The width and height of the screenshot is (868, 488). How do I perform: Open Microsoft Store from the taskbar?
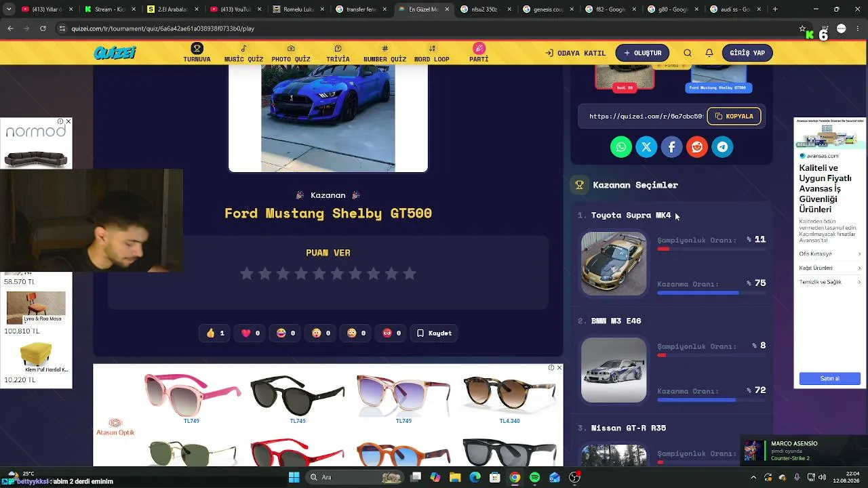495,477
